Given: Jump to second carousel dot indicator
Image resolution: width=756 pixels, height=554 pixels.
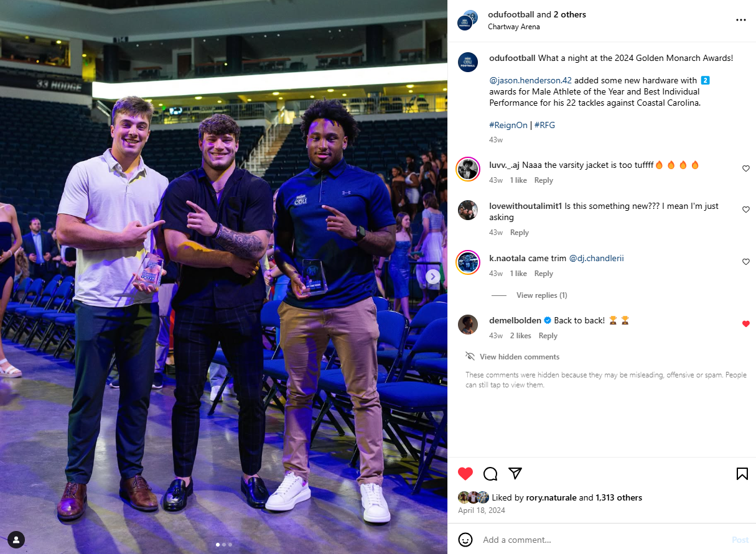Looking at the screenshot, I should tap(224, 545).
